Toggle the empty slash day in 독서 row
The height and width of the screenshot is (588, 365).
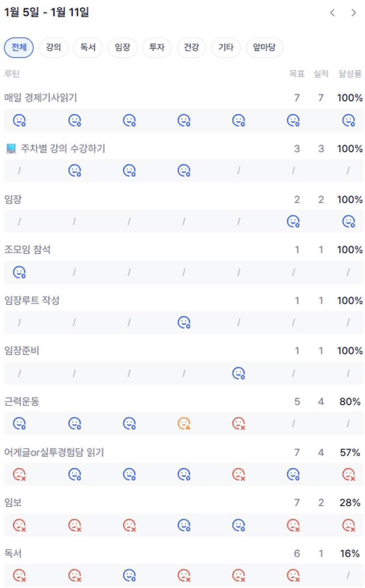(x=348, y=575)
